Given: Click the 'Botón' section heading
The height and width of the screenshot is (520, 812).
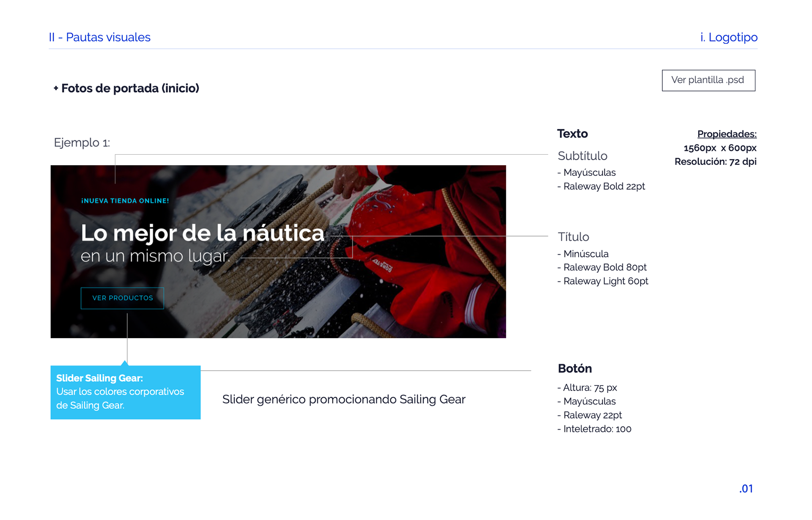Looking at the screenshot, I should [574, 368].
